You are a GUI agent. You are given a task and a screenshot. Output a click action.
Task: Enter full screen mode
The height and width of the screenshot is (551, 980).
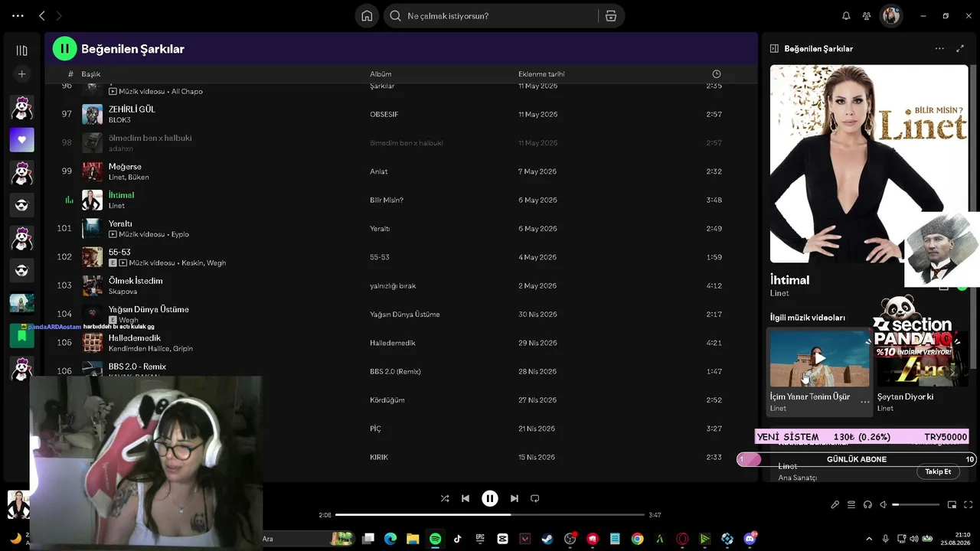[x=967, y=504]
